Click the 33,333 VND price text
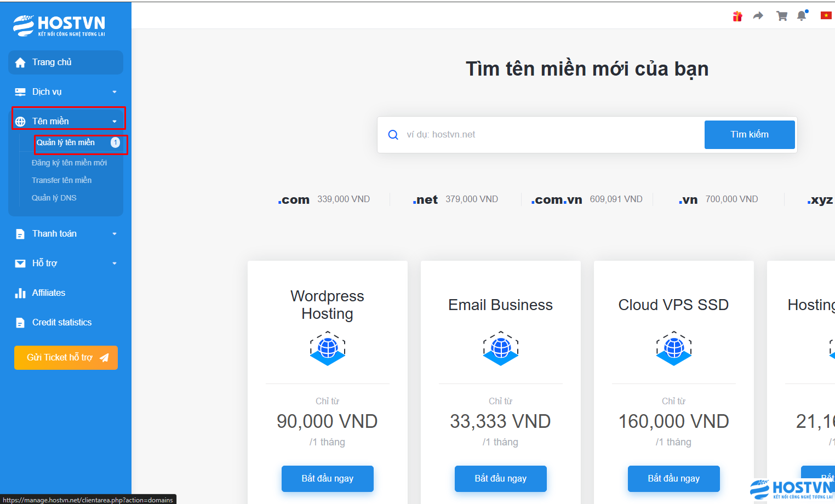 point(501,421)
